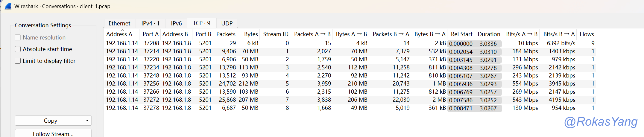Image resolution: width=644 pixels, height=137 pixels.
Task: Open the IPv4 · 1 tab
Action: [x=150, y=23]
